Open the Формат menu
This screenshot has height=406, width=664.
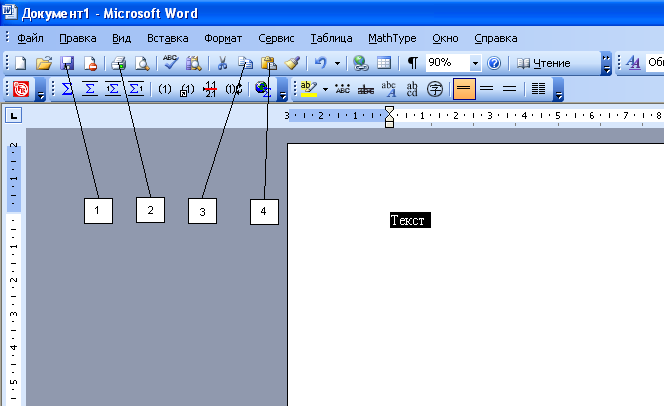point(223,38)
